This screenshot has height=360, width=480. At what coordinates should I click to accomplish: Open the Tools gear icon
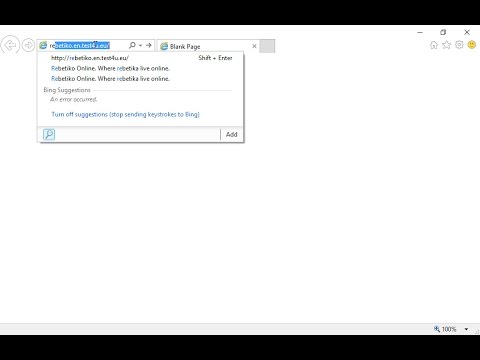(x=459, y=45)
